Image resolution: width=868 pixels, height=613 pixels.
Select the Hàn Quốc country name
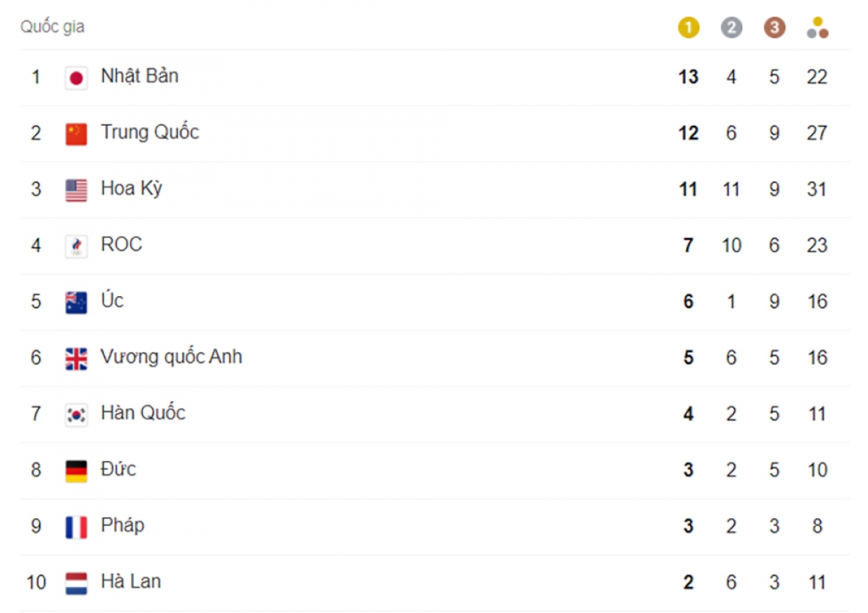click(x=143, y=413)
